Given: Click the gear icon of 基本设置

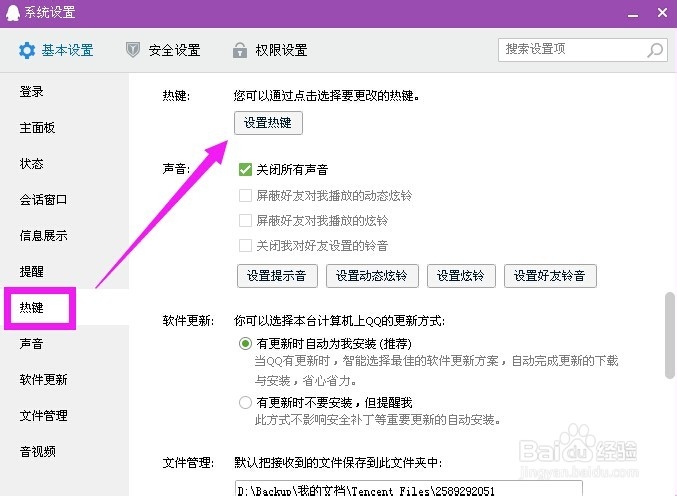Looking at the screenshot, I should (27, 51).
